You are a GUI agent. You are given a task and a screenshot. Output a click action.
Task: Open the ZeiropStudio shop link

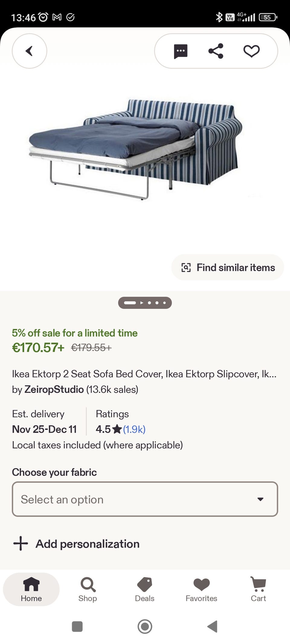54,389
